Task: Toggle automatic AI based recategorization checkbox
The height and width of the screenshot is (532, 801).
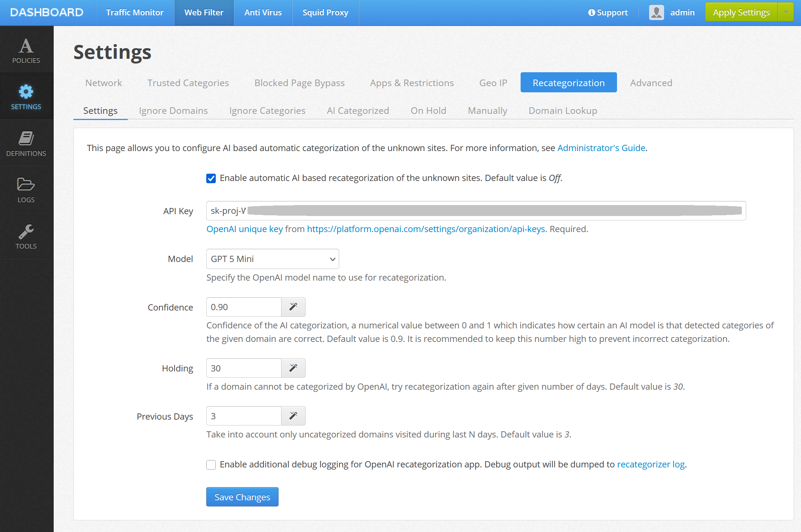Action: (x=211, y=178)
